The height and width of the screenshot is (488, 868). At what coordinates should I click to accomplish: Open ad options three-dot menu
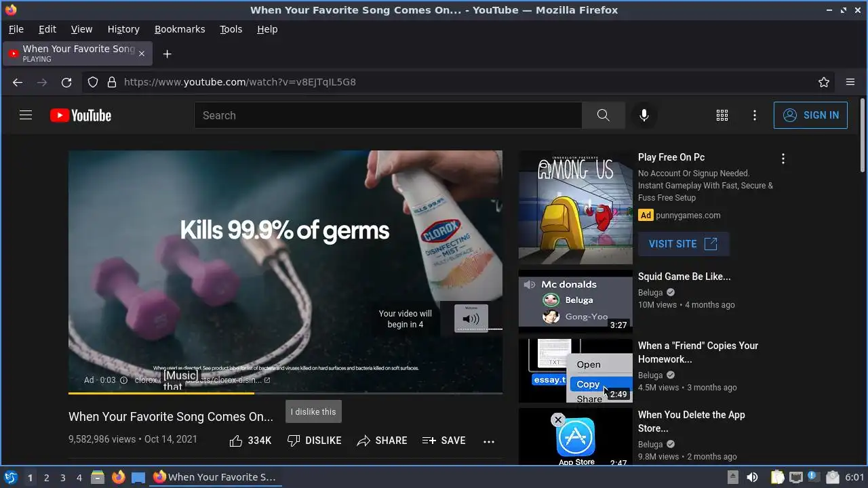pos(783,159)
